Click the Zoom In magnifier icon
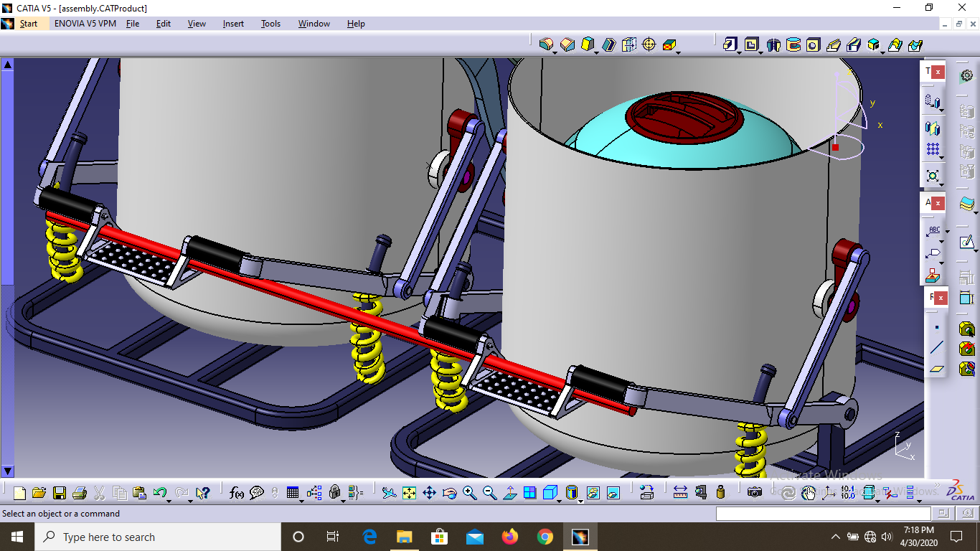 [x=469, y=493]
